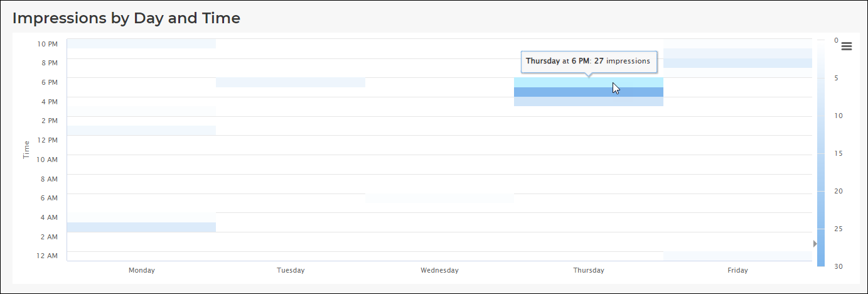Open the chart hamburger context menu
868x294 pixels.
click(847, 46)
